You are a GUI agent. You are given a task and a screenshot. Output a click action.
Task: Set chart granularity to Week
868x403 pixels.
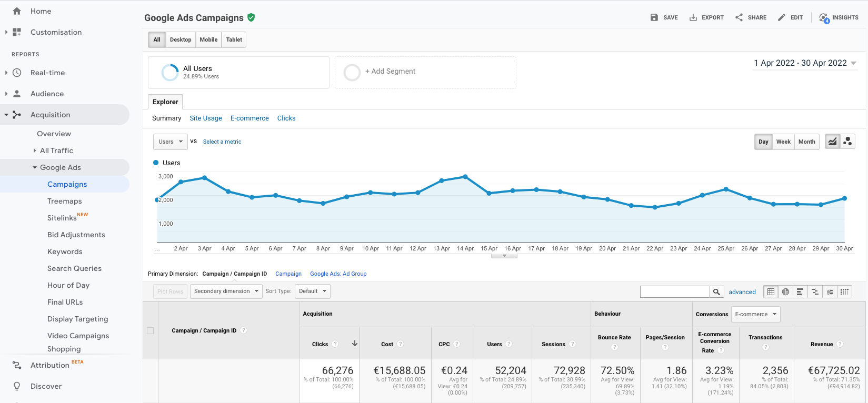(x=783, y=142)
